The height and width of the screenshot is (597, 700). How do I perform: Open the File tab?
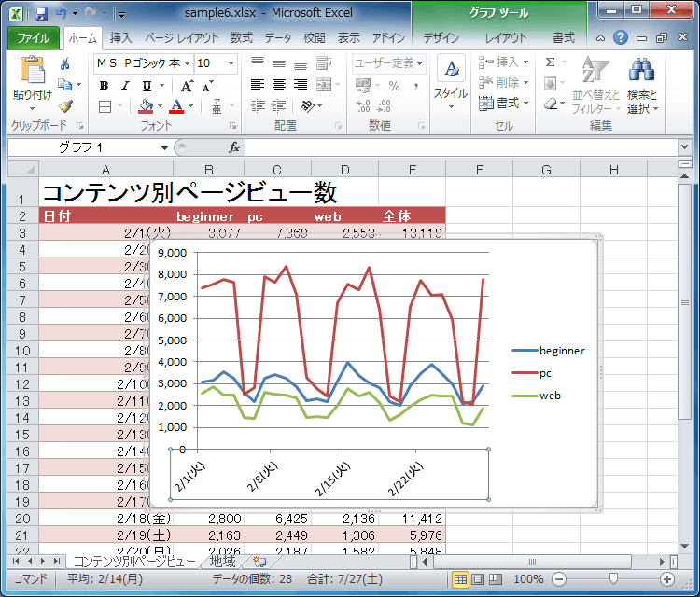(34, 38)
